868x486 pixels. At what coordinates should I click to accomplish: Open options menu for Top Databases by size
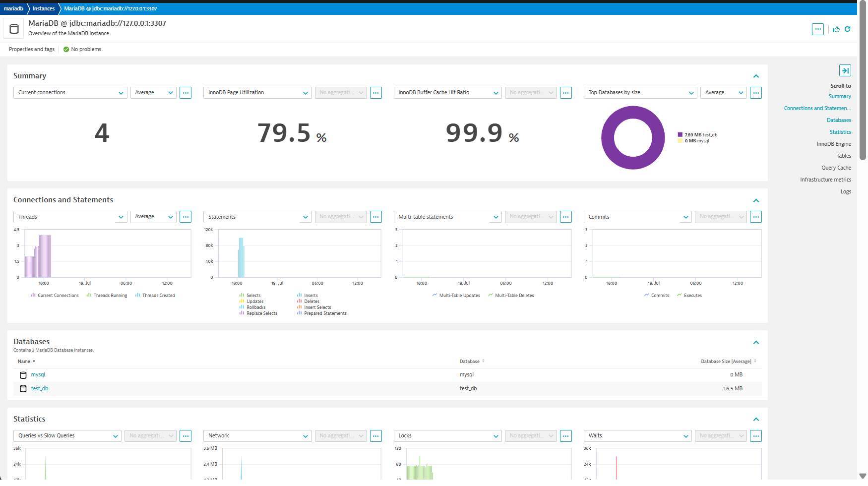pos(756,93)
